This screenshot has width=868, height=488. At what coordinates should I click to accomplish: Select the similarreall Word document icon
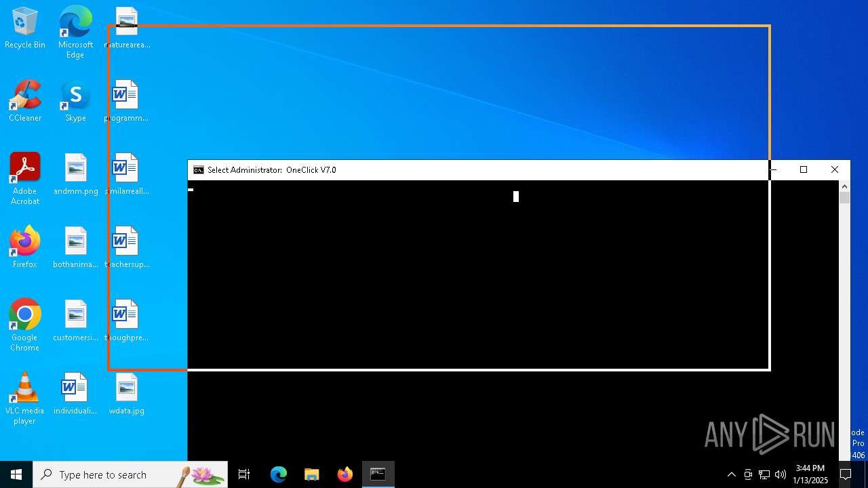point(126,174)
